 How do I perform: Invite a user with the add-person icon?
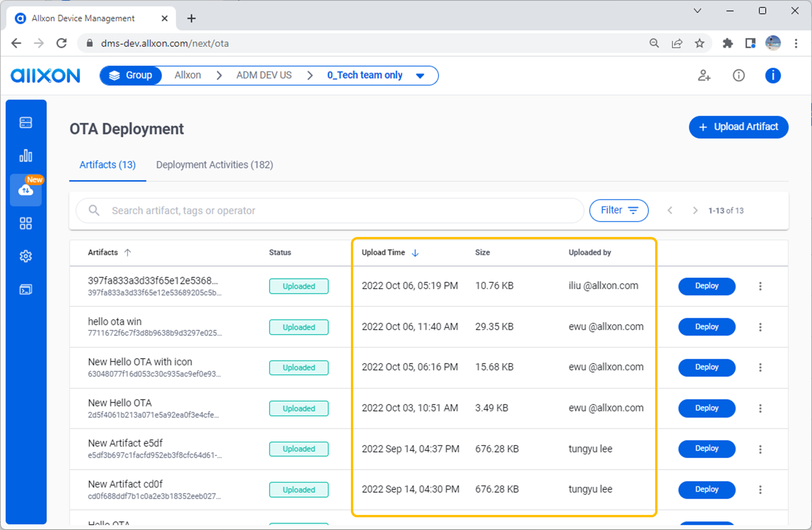tap(704, 75)
